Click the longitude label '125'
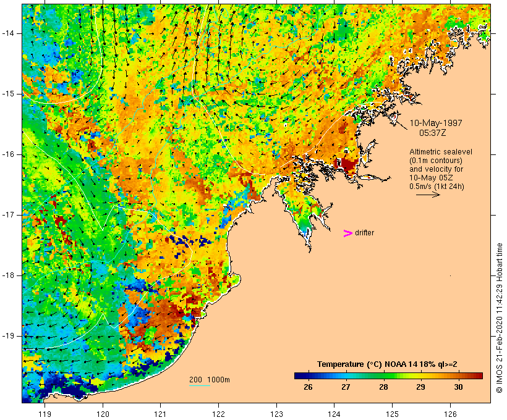The height and width of the screenshot is (420, 507). (x=393, y=414)
